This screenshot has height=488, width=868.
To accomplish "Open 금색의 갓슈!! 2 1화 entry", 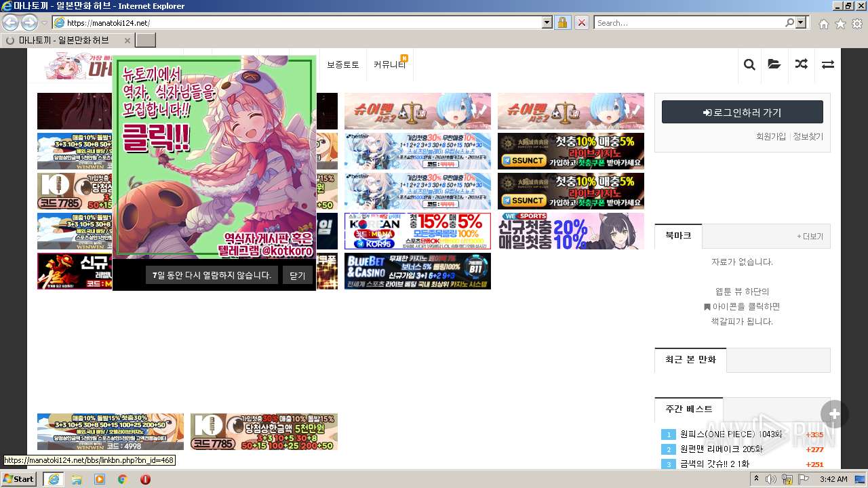I will tap(715, 464).
